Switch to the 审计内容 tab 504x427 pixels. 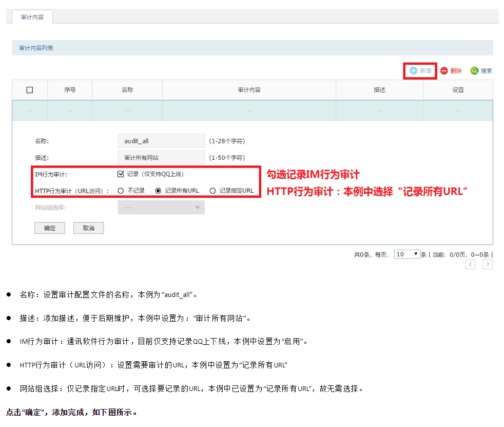click(32, 17)
